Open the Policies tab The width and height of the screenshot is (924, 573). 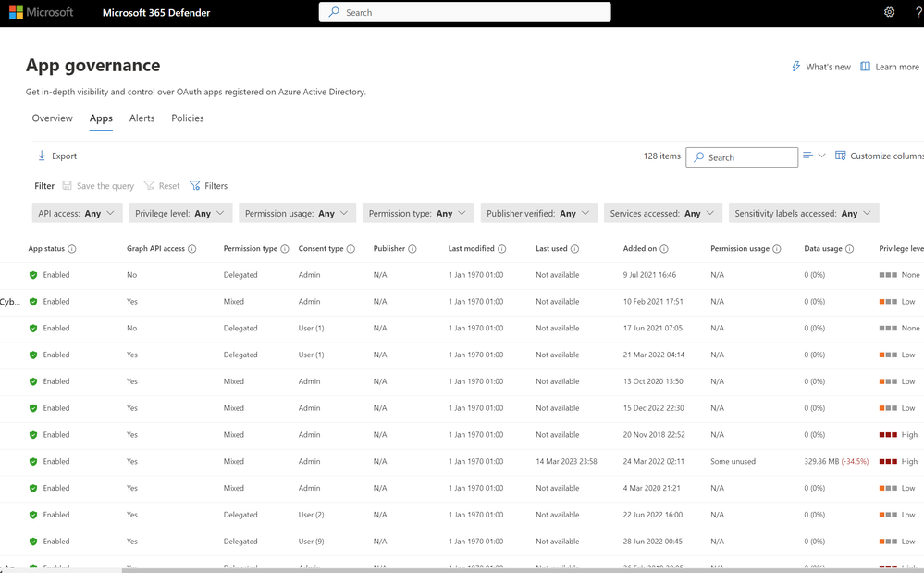coord(188,118)
